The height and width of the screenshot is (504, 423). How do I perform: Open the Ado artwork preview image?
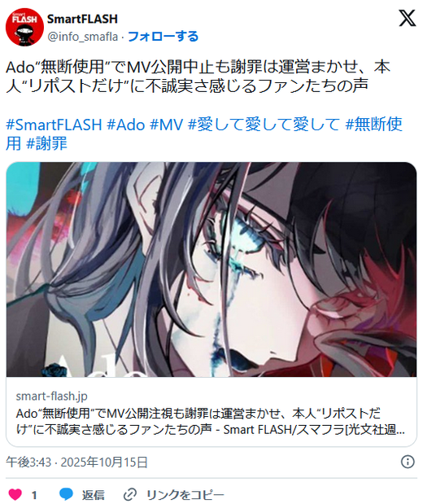pos(211,270)
